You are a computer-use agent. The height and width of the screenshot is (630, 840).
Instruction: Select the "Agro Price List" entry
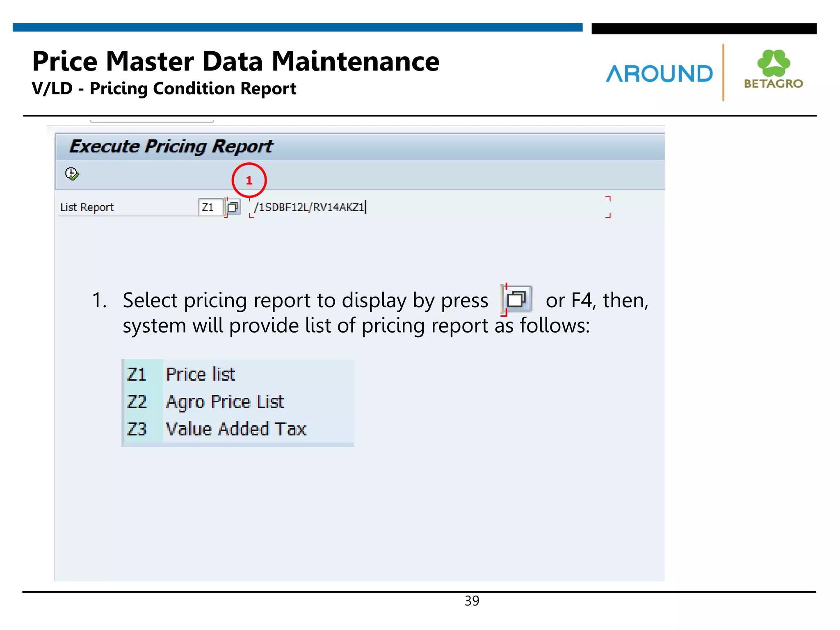tap(225, 402)
